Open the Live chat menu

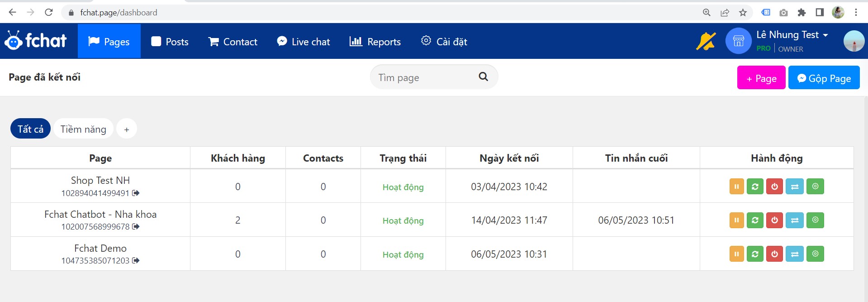pos(304,42)
